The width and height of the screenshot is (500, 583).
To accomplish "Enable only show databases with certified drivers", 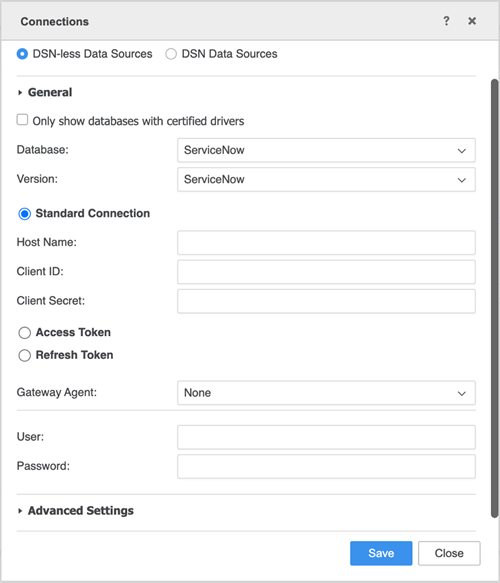I will point(22,120).
